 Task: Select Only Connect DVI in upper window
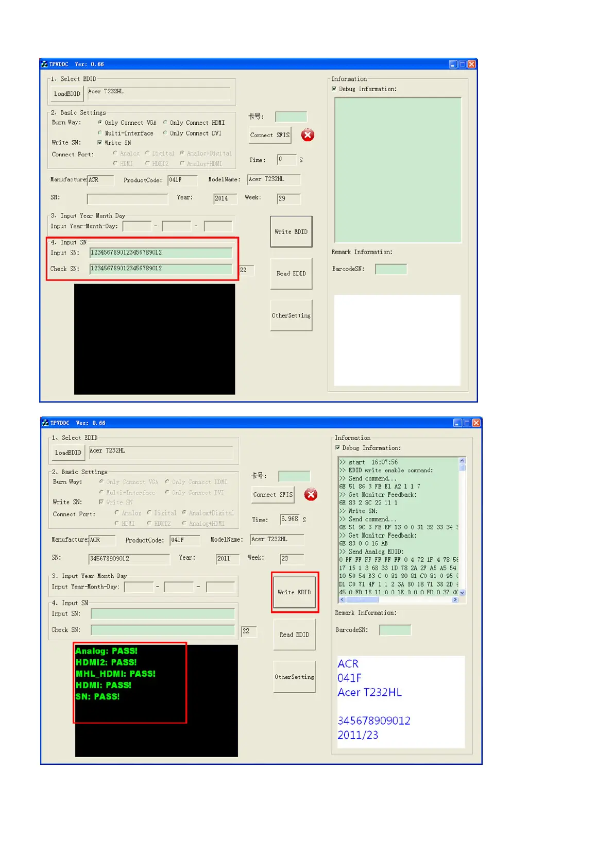tap(192, 133)
